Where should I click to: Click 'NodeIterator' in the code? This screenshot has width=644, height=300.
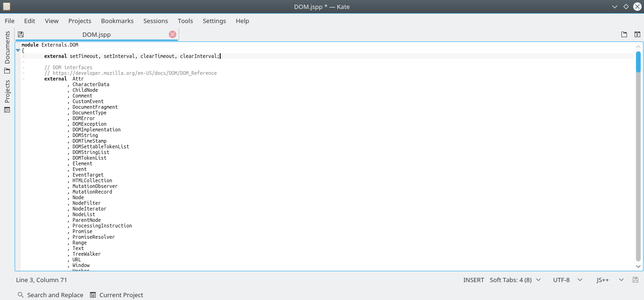[90, 209]
